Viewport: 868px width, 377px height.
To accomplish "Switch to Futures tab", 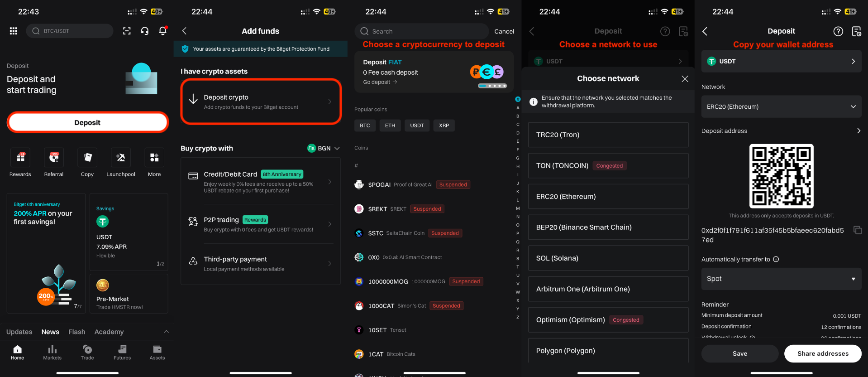I will pyautogui.click(x=122, y=353).
